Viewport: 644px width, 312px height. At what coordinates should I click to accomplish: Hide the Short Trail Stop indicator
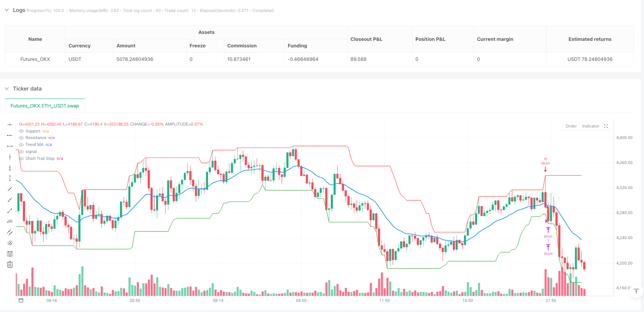click(22, 159)
